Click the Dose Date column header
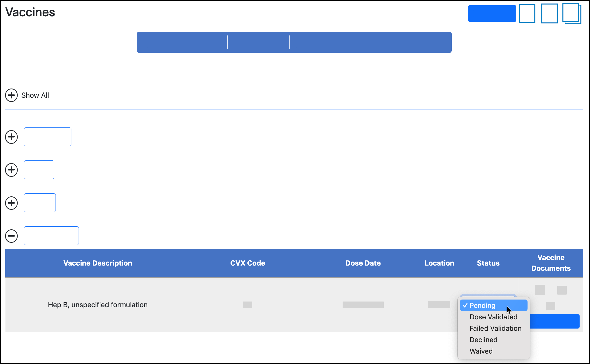The image size is (590, 364). point(363,263)
